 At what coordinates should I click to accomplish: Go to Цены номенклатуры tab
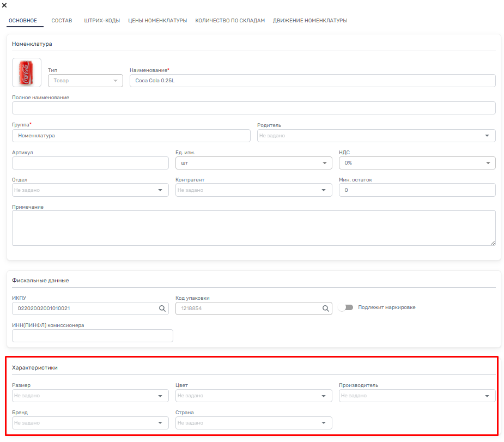[157, 21]
